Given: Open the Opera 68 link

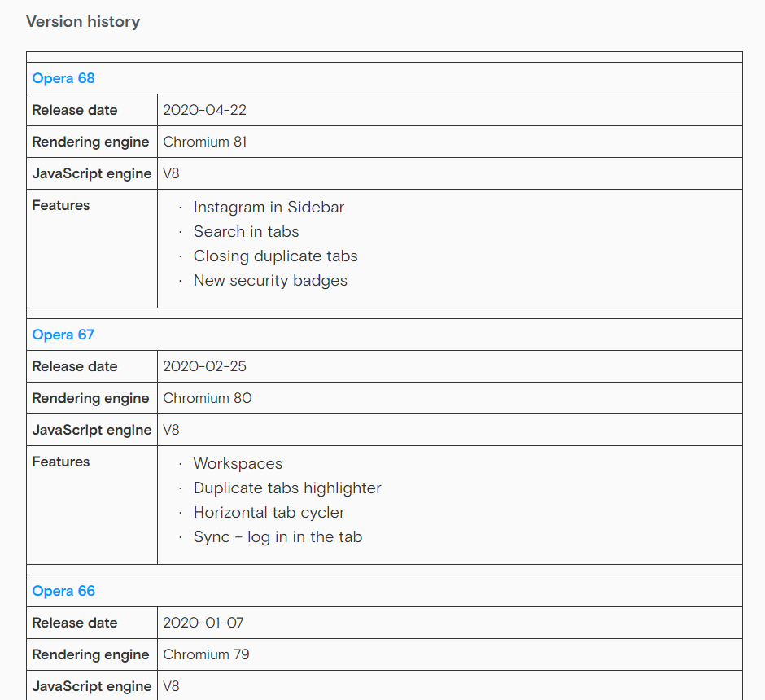Looking at the screenshot, I should (x=63, y=78).
